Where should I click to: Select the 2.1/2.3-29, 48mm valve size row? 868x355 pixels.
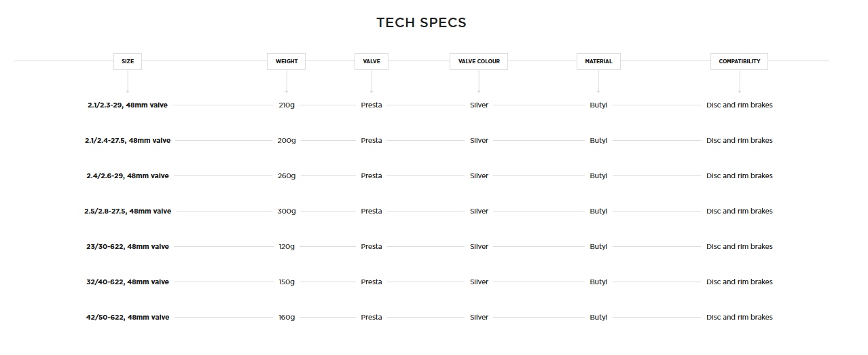coord(128,105)
